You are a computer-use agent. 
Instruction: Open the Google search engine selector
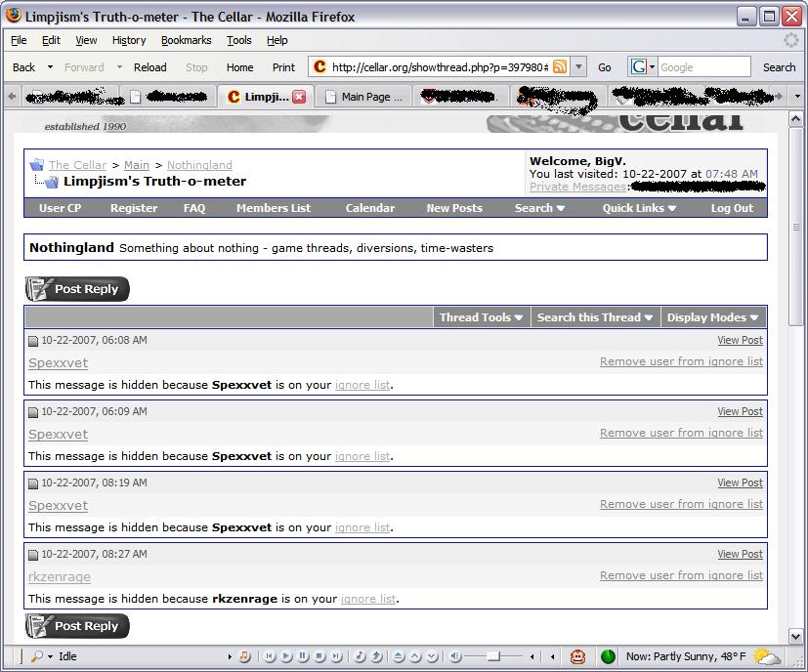(x=642, y=67)
